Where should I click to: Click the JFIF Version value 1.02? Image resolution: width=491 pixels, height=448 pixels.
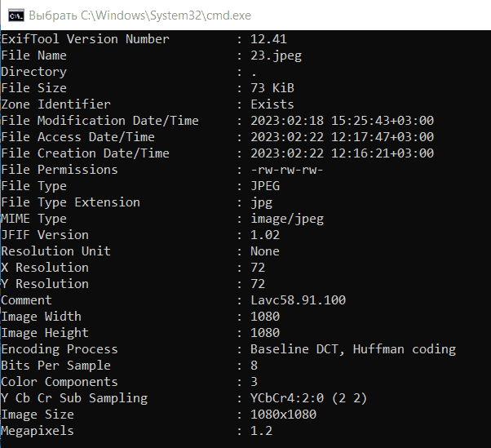(265, 235)
